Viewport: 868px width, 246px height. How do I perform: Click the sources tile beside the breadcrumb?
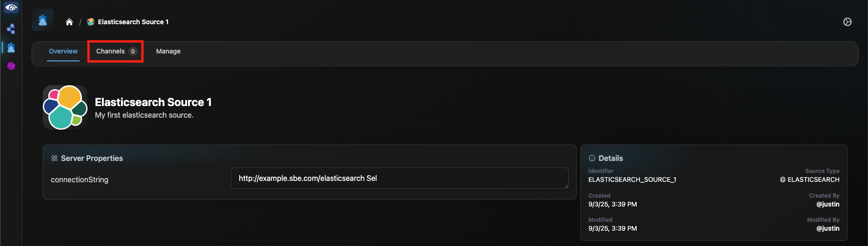tap(43, 20)
